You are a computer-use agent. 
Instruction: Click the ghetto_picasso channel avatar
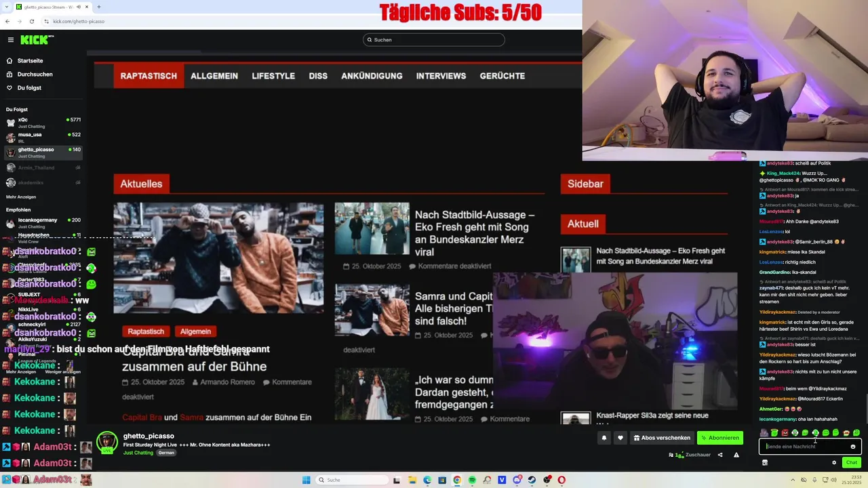(x=107, y=443)
